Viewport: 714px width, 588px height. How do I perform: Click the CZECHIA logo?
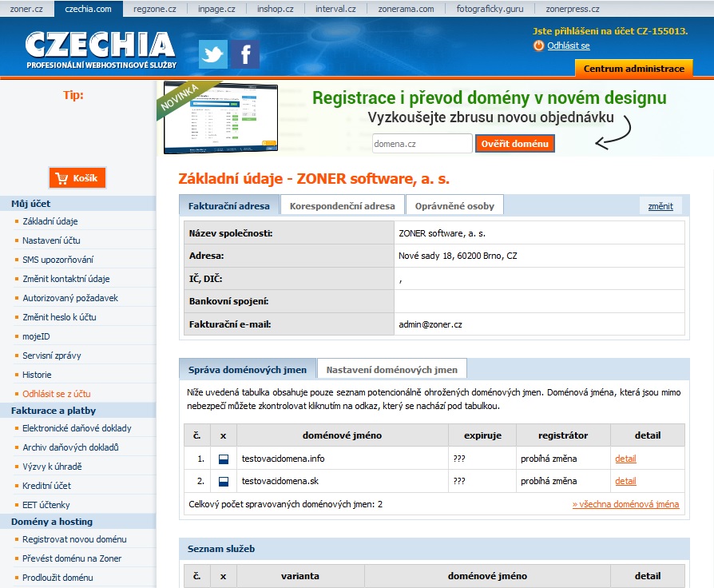click(100, 49)
